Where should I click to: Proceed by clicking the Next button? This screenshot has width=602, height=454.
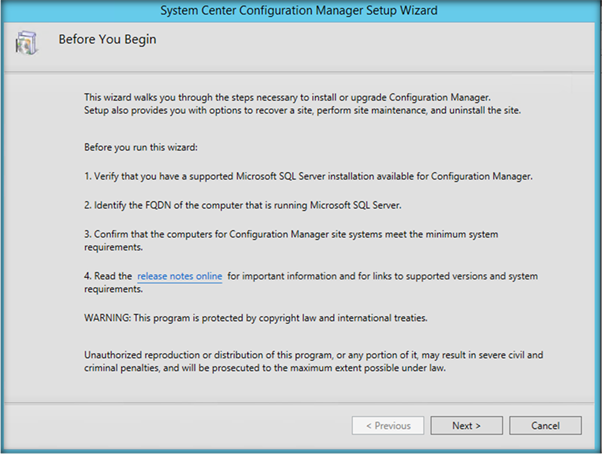tap(466, 425)
